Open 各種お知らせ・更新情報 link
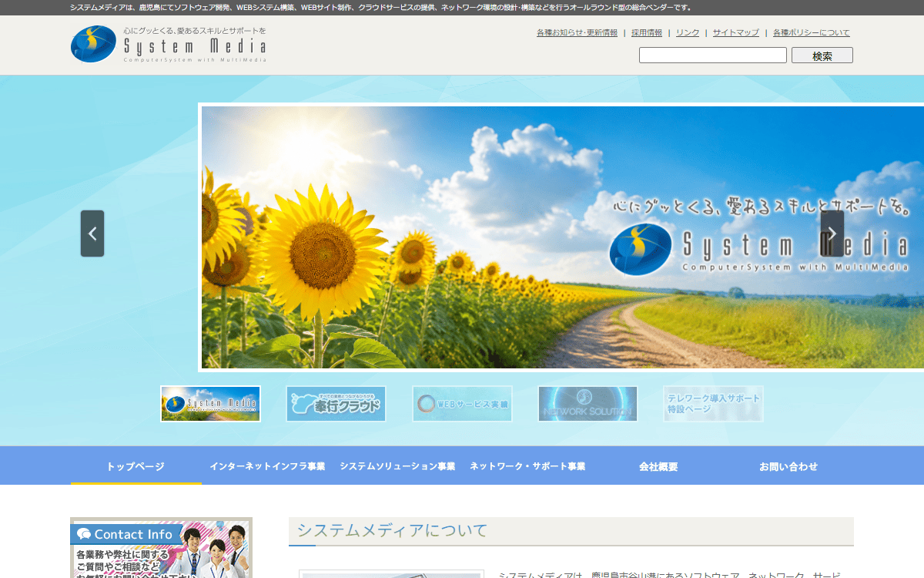Viewport: 924px width, 578px height. tap(577, 32)
